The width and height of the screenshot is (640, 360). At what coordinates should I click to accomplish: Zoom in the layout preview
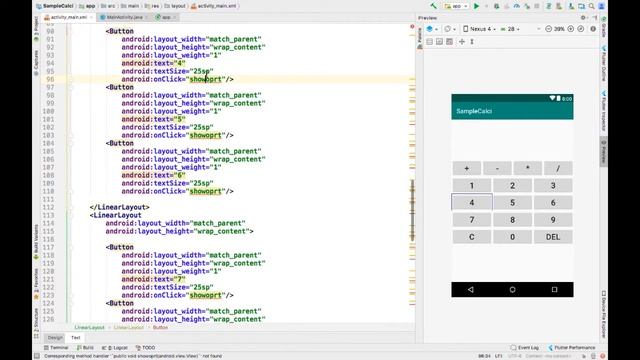click(x=571, y=29)
